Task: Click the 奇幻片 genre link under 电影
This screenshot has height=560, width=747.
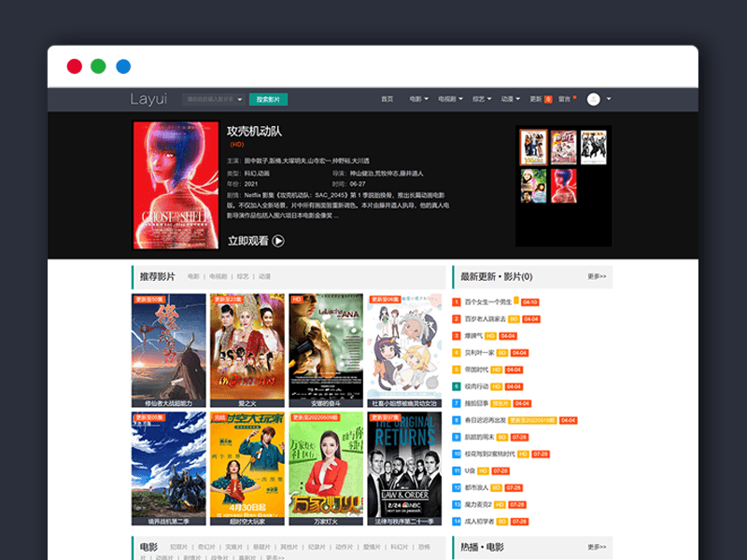Action: pyautogui.click(x=206, y=547)
